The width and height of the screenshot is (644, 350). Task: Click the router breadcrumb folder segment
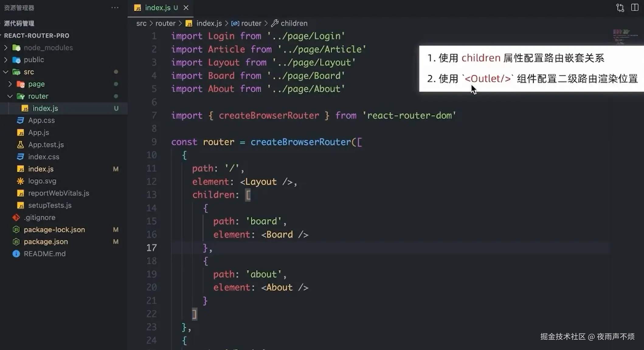[x=165, y=23]
